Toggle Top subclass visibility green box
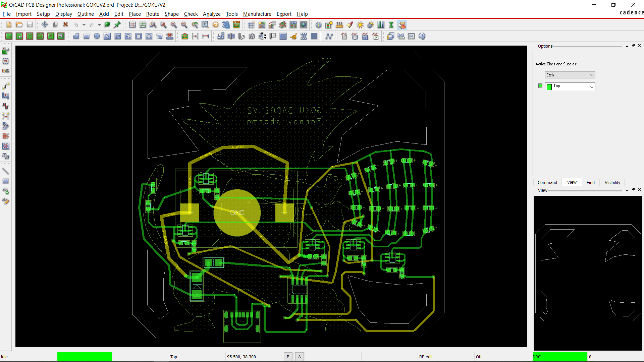 (x=540, y=86)
